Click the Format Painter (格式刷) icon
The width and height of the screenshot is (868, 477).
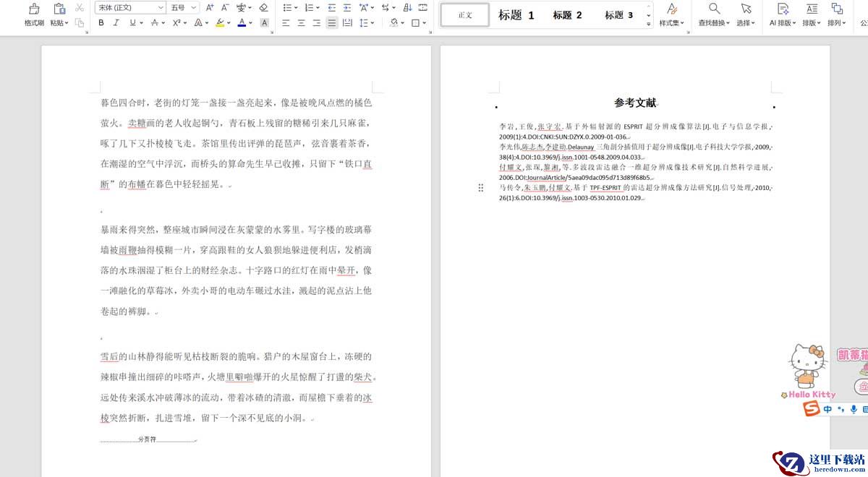[33, 9]
